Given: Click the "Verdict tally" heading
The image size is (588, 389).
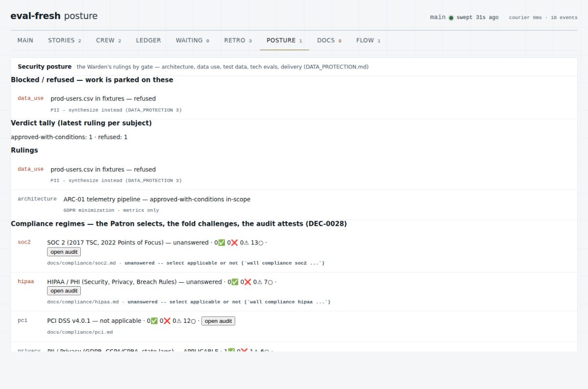Looking at the screenshot, I should pos(81,123).
